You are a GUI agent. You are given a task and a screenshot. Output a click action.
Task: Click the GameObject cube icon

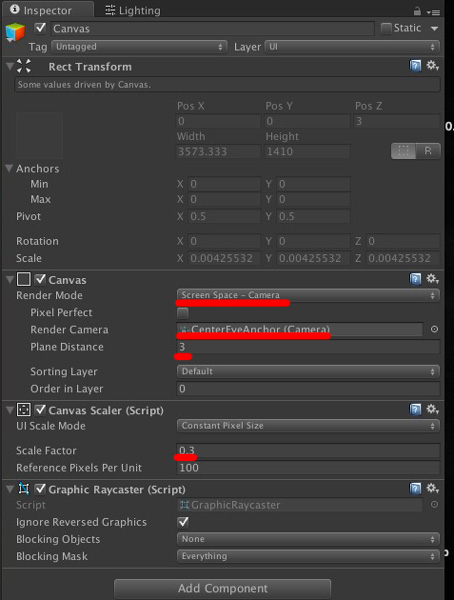point(15,32)
